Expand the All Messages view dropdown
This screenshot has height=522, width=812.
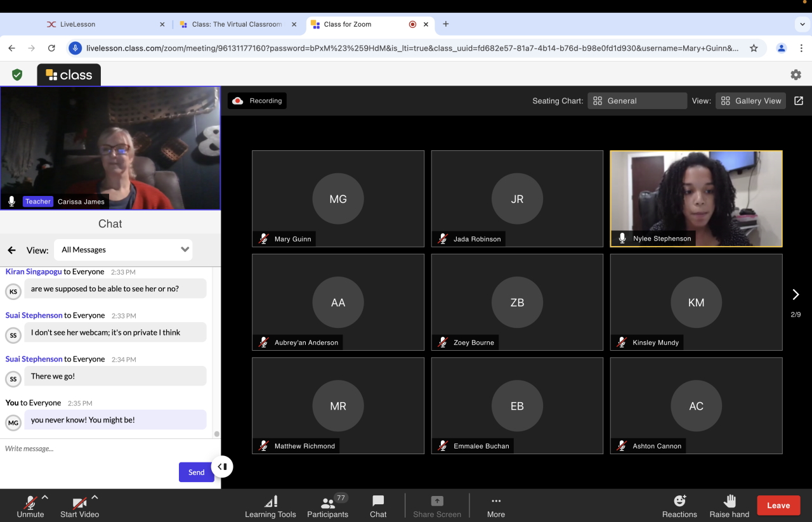[123, 250]
